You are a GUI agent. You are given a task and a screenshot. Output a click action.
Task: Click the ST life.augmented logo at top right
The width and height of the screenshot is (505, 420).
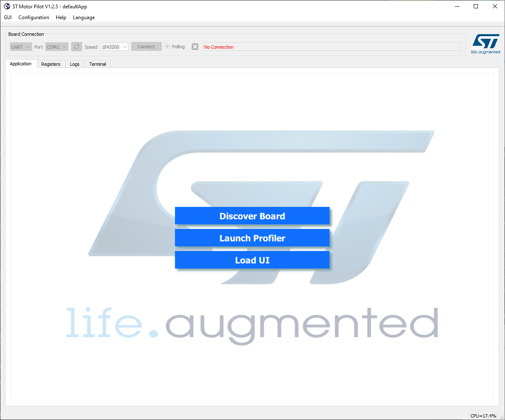pos(485,44)
